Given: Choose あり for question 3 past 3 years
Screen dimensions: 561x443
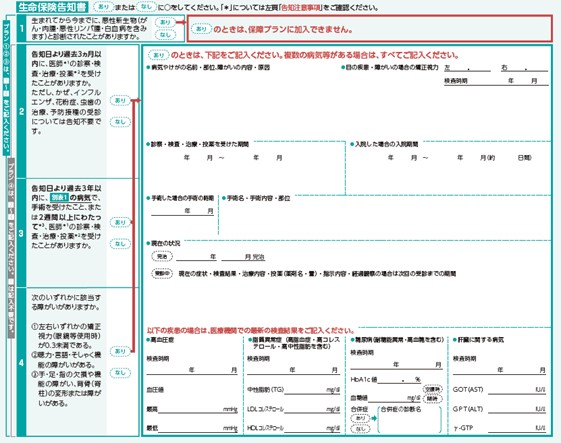Looking at the screenshot, I should [x=120, y=223].
